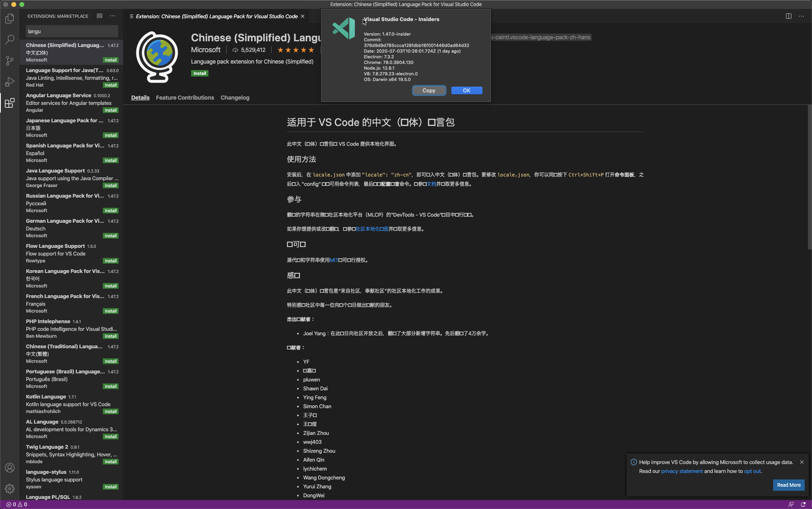The width and height of the screenshot is (812, 509).
Task: Dismiss the usage data notification with its close button
Action: (801, 462)
